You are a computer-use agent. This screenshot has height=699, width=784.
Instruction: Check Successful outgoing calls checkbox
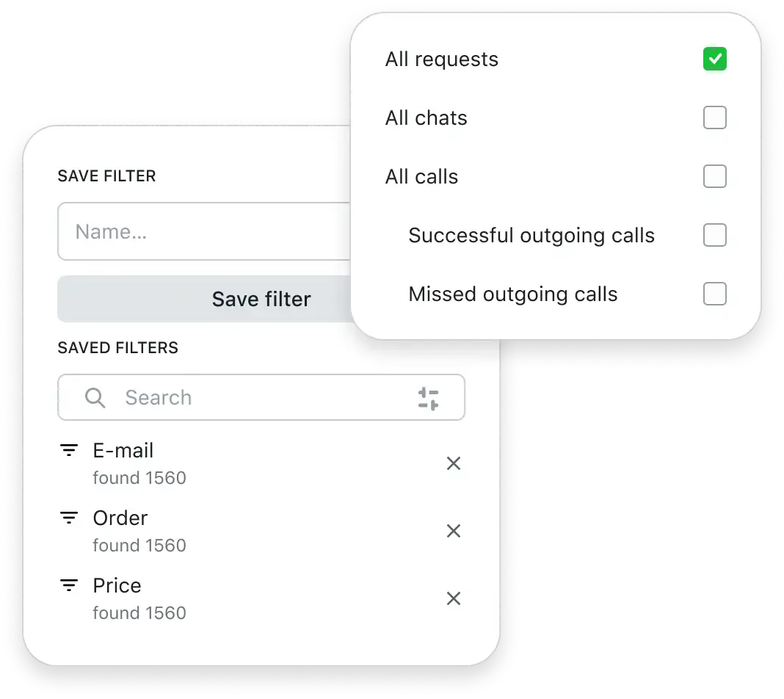tap(714, 236)
